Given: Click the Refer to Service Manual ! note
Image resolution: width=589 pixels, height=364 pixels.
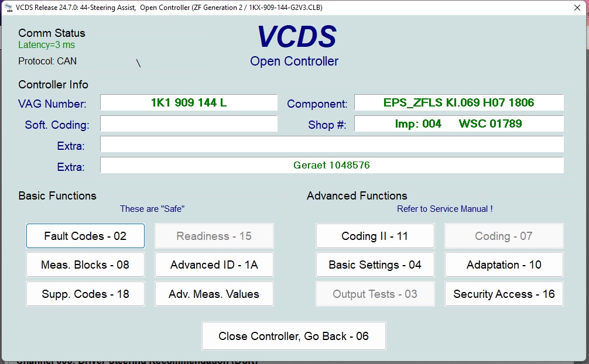Looking at the screenshot, I should tap(445, 209).
